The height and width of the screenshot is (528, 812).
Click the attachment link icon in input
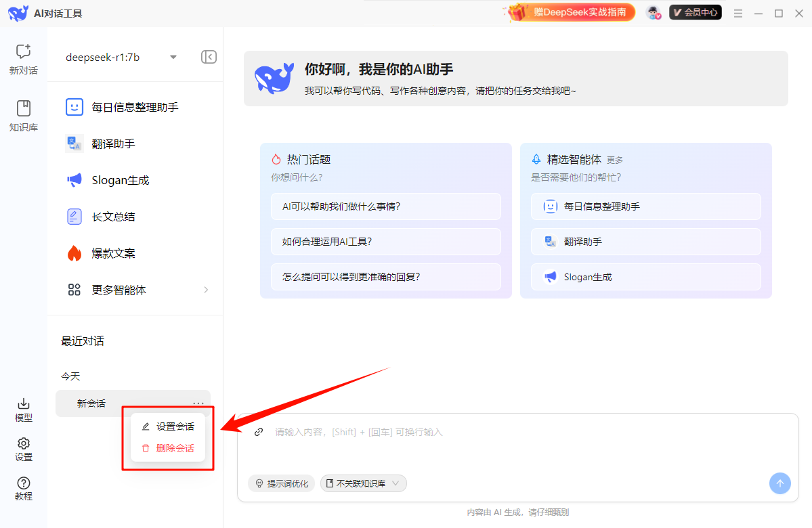(x=259, y=432)
